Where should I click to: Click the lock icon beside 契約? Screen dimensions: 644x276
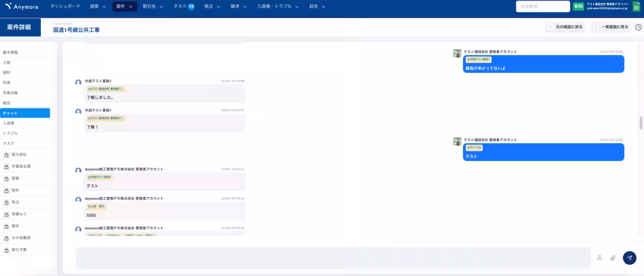coord(6,190)
